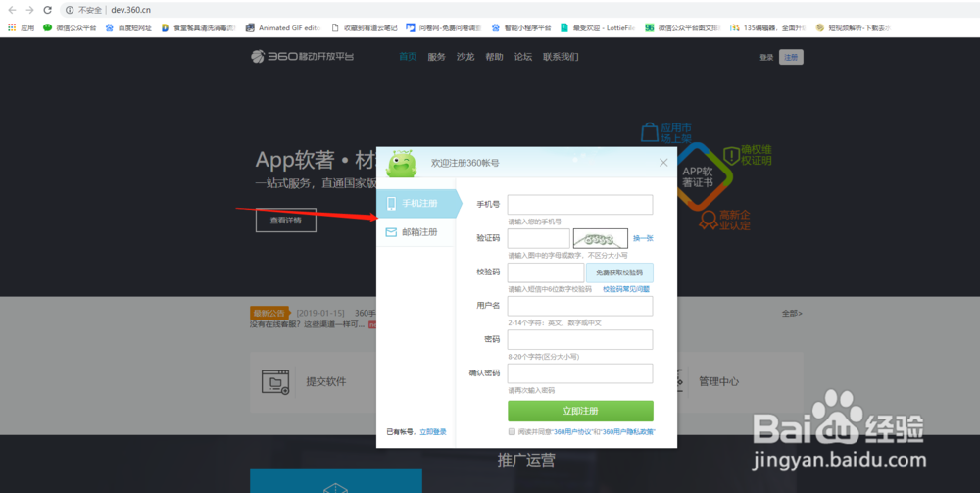Click the envelope icon for 邮箱注册
The width and height of the screenshot is (980, 493).
(x=391, y=232)
